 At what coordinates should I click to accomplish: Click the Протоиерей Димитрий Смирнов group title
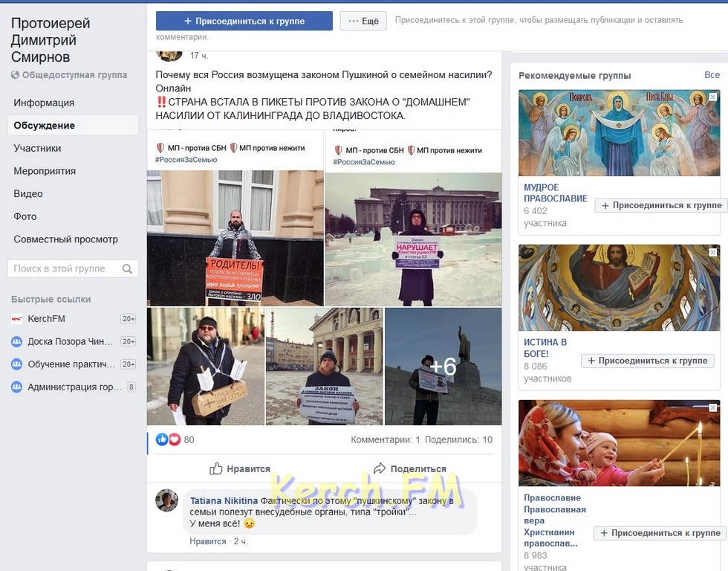coord(51,40)
